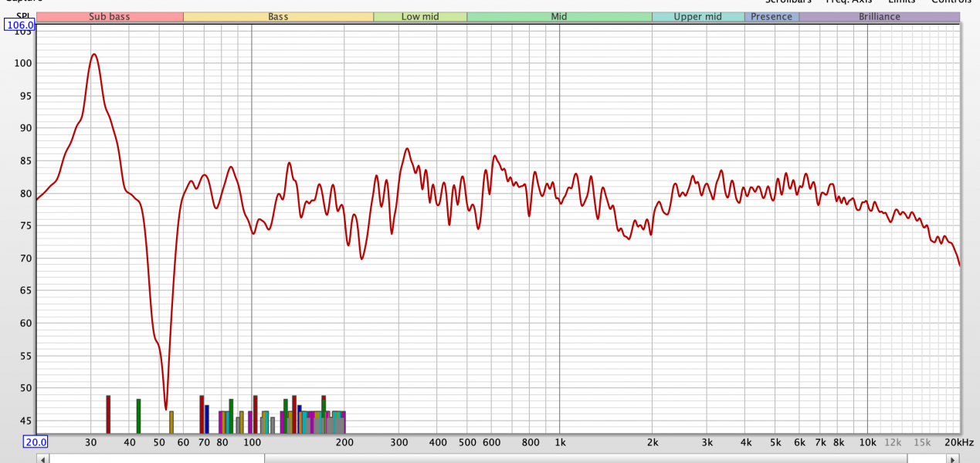Viewport: 980px width, 463px height.
Task: Click the 12k frequency axis label
Action: (x=893, y=442)
